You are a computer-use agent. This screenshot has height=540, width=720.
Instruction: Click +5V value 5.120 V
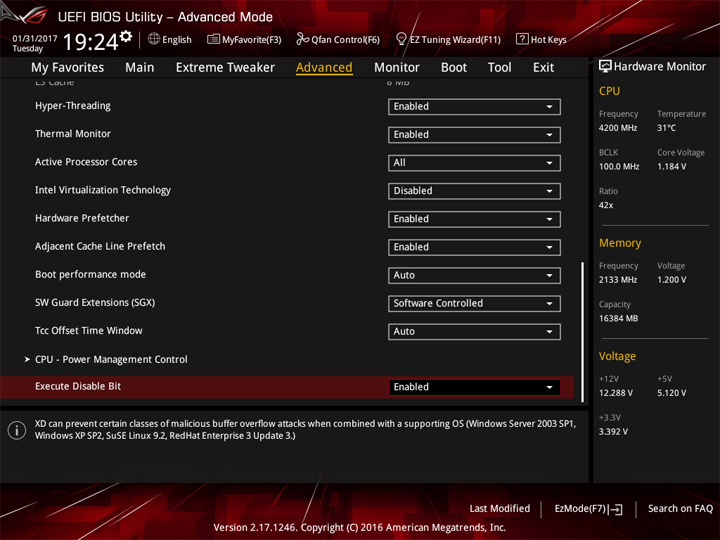point(671,393)
